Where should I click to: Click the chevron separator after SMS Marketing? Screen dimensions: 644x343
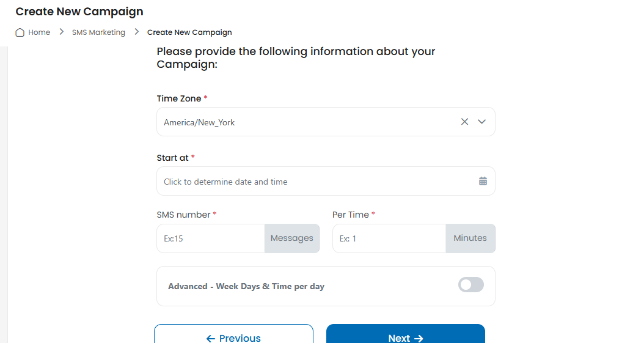(137, 32)
